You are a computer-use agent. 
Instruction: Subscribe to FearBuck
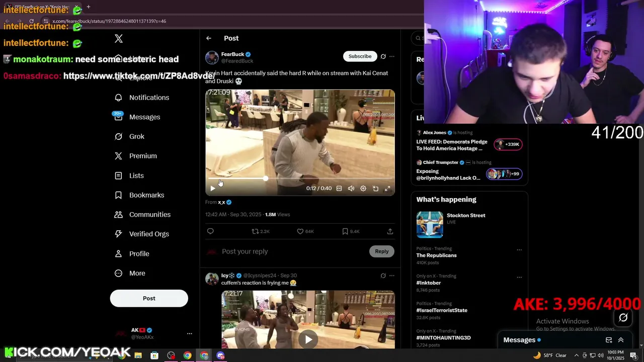pyautogui.click(x=360, y=56)
